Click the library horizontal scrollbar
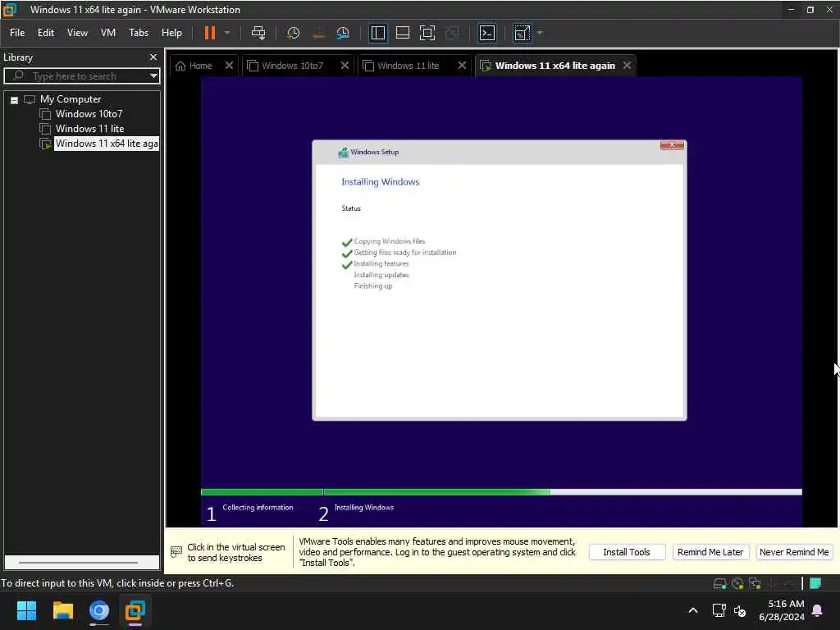This screenshot has width=840, height=630. click(x=78, y=563)
